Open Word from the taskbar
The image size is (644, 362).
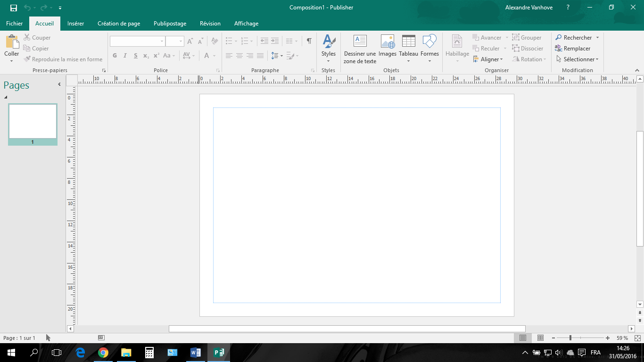click(x=196, y=353)
